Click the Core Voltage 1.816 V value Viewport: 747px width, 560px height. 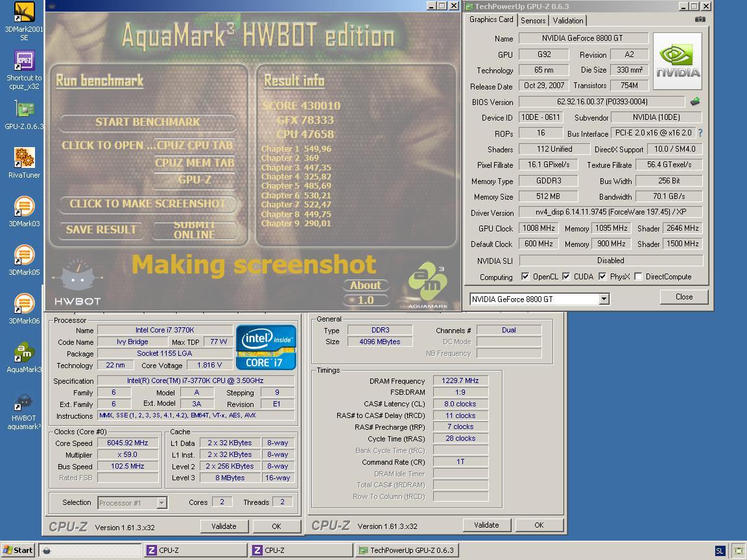(x=209, y=366)
